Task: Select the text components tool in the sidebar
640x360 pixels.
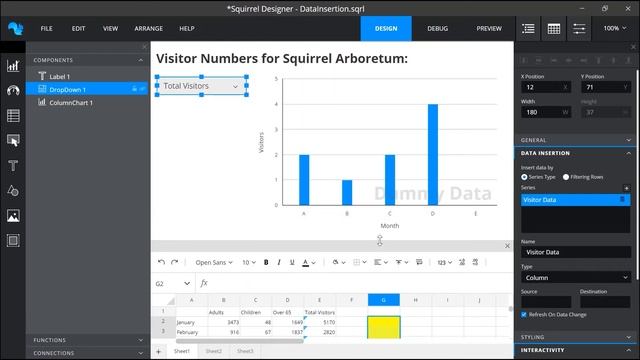Action: point(13,166)
